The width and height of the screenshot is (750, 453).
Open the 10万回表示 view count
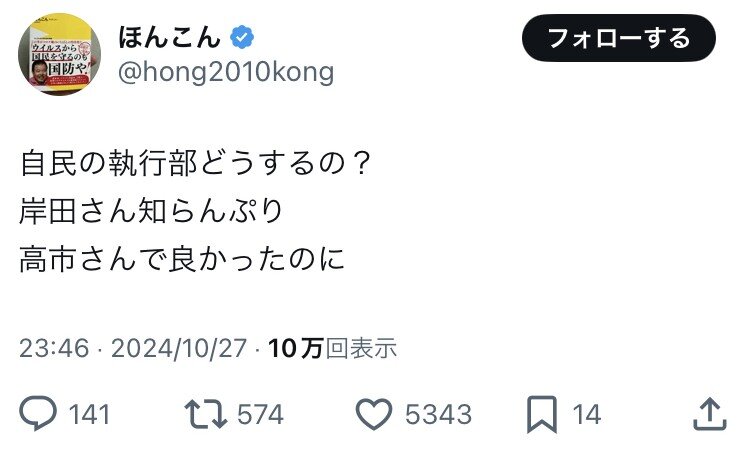[x=332, y=348]
